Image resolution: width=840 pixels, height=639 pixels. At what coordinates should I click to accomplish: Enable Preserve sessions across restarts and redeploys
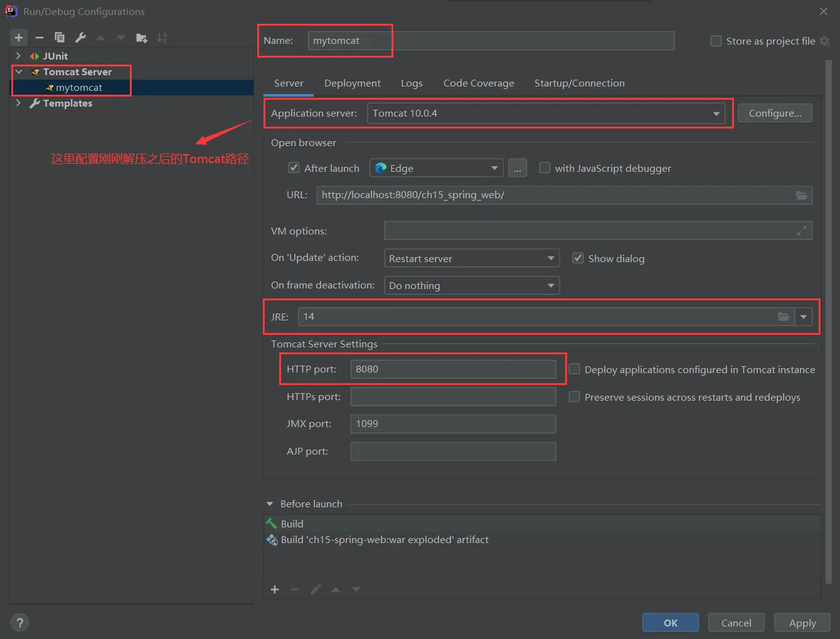574,397
